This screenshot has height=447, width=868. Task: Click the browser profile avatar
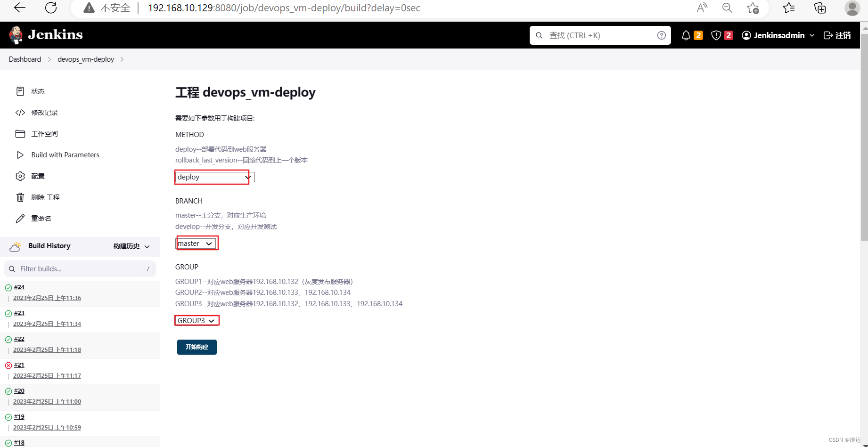[x=852, y=8]
